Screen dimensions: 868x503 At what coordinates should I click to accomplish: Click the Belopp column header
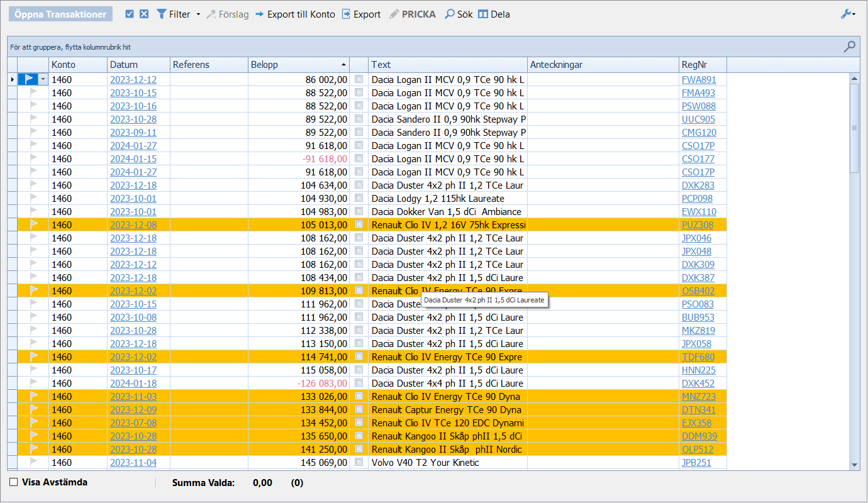(x=299, y=64)
